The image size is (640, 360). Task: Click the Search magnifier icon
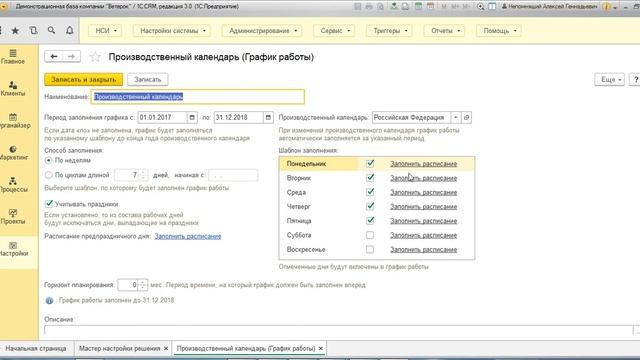pyautogui.click(x=51, y=31)
